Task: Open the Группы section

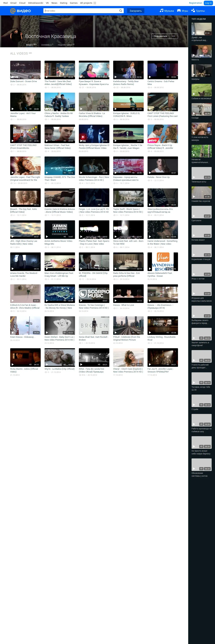Action: click(198, 11)
